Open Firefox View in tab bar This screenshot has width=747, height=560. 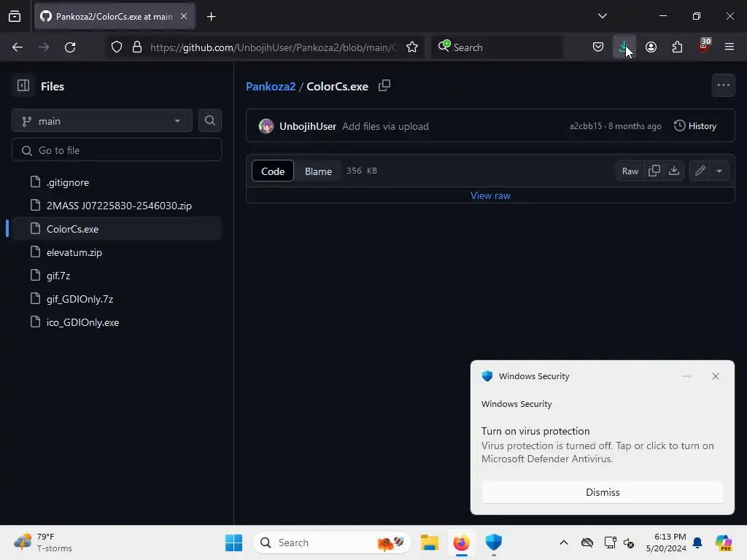[x=15, y=17]
